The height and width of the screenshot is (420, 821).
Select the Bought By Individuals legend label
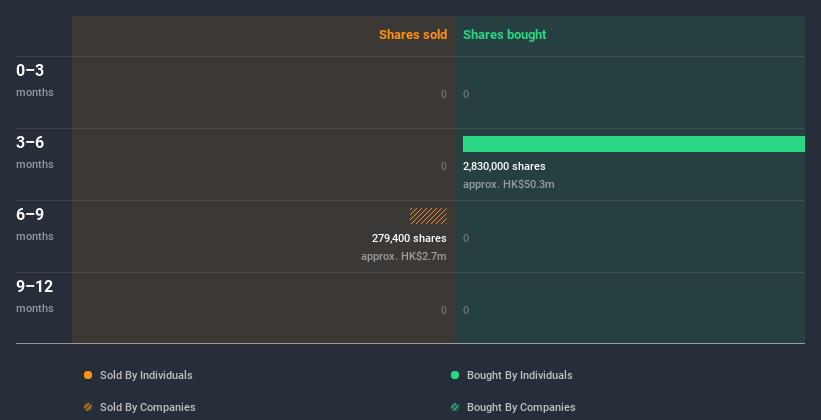(x=519, y=375)
